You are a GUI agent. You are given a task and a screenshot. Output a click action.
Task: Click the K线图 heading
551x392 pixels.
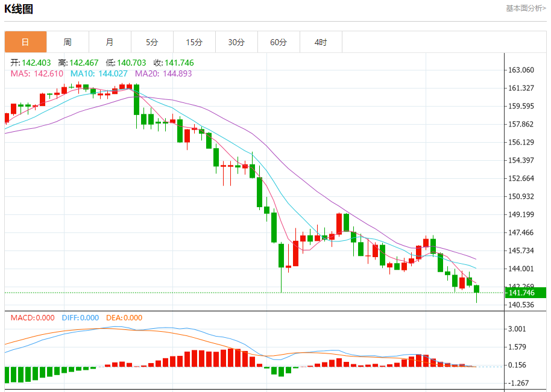point(19,9)
